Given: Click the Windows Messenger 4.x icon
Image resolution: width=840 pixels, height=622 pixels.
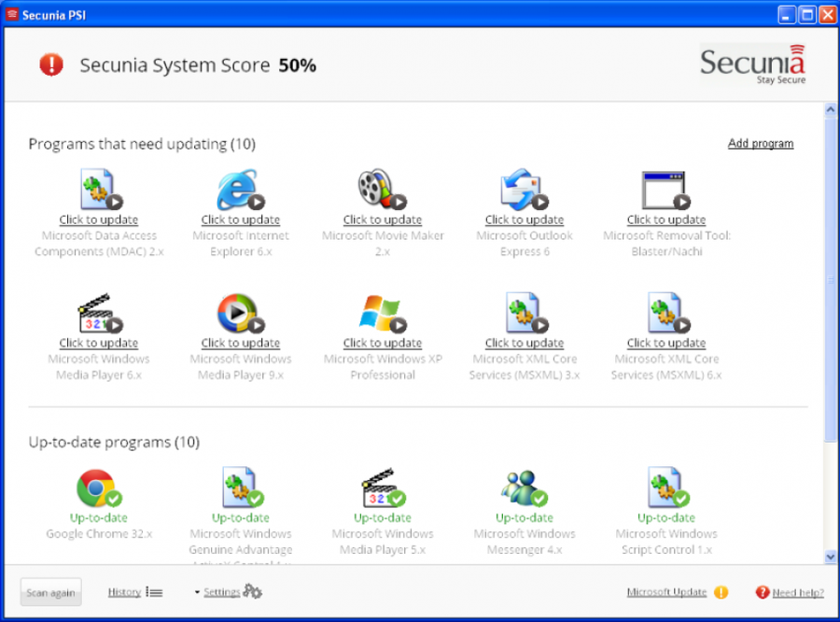Looking at the screenshot, I should 525,488.
